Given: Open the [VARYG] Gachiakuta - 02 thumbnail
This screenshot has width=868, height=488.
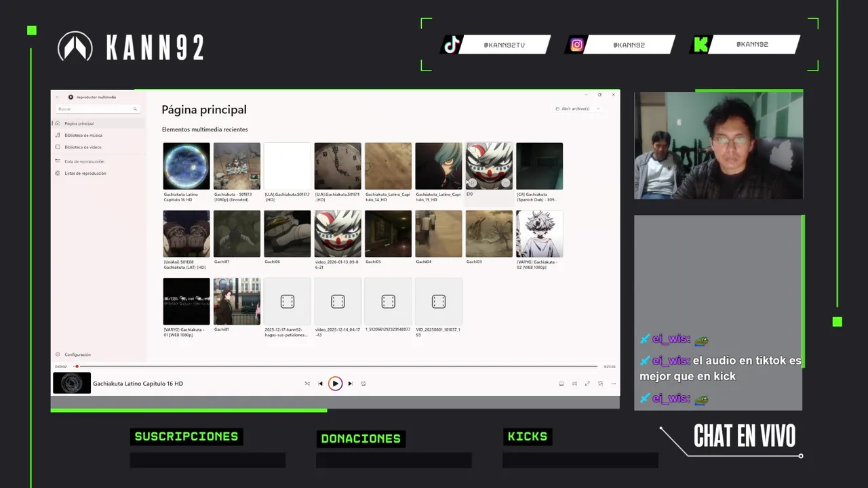Looking at the screenshot, I should pyautogui.click(x=540, y=234).
